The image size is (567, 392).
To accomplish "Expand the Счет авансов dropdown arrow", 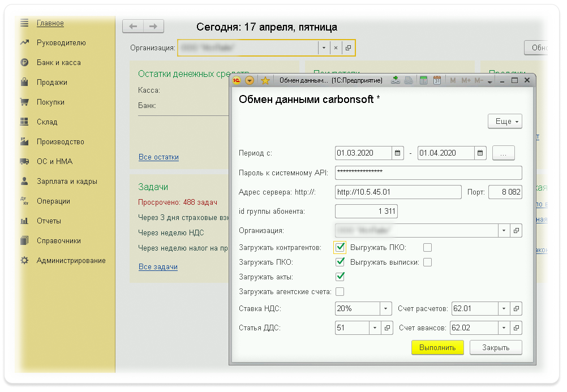I will point(504,328).
